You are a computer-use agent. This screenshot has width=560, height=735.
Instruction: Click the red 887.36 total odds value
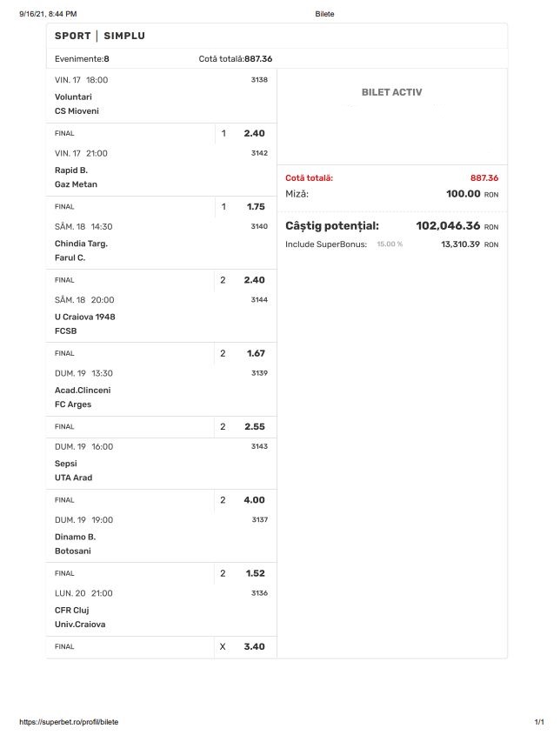pos(483,178)
